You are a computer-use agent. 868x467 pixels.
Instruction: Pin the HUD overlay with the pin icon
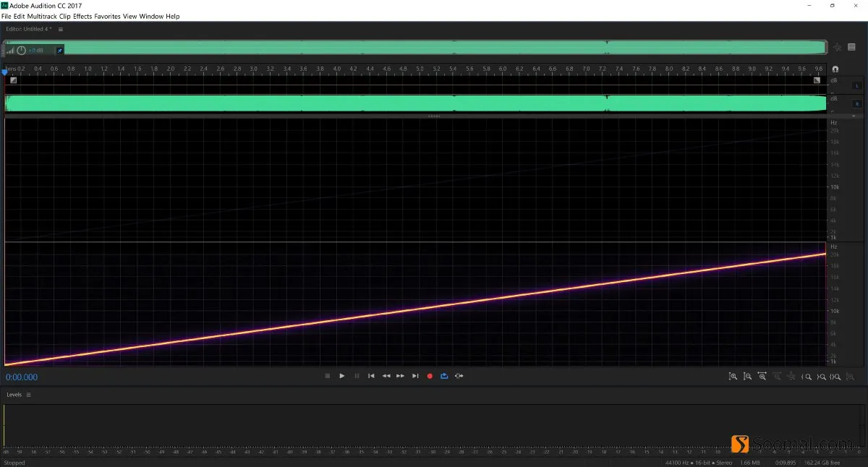[x=60, y=50]
